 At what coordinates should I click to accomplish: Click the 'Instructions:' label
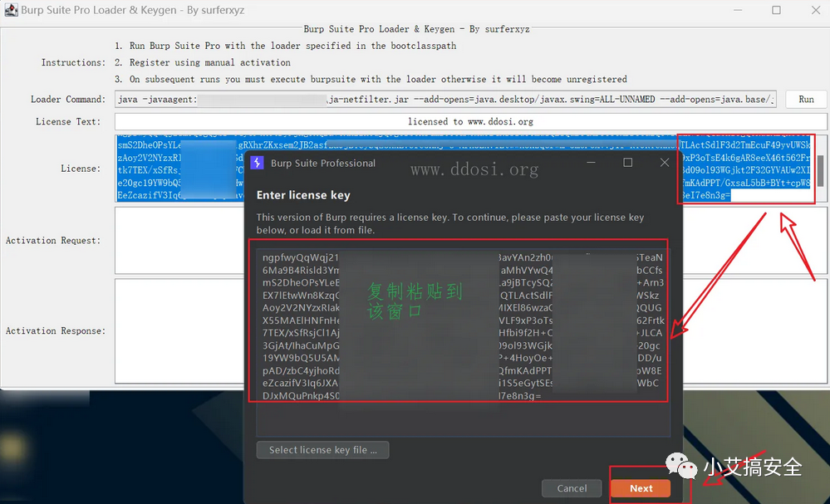pyautogui.click(x=74, y=62)
